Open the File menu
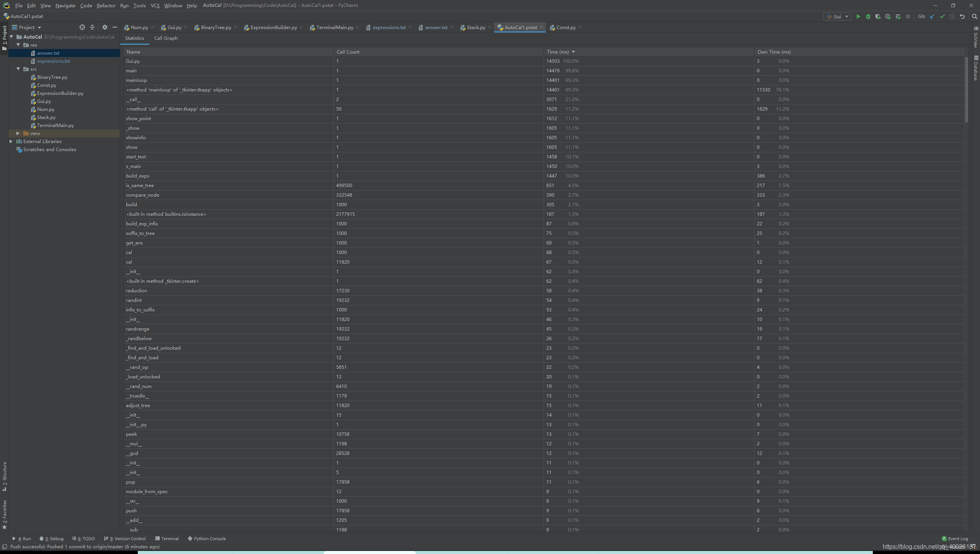 click(x=19, y=5)
